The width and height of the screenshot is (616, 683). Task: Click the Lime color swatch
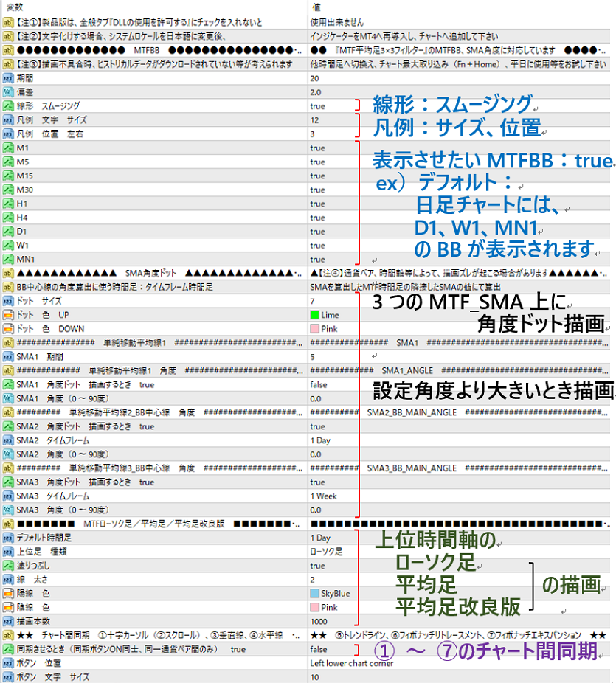314,315
